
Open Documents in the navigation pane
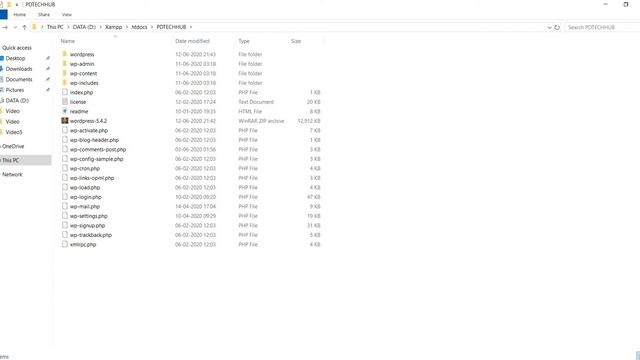pyautogui.click(x=19, y=80)
